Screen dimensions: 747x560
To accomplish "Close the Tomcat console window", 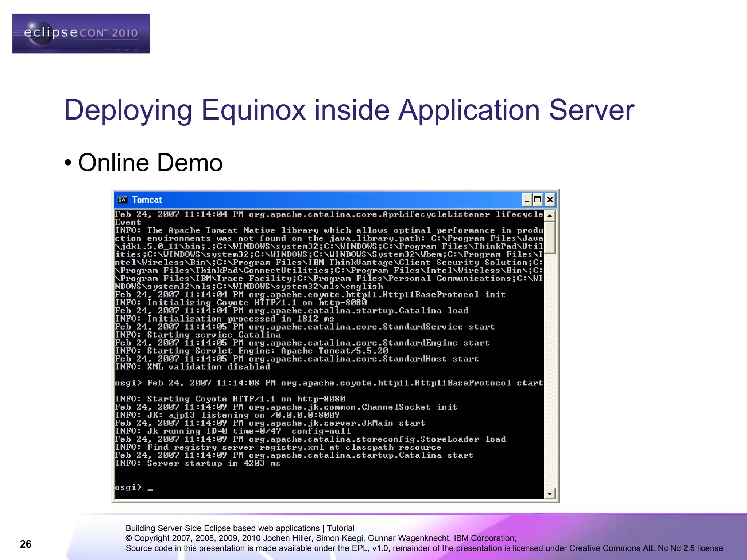I will (550, 200).
